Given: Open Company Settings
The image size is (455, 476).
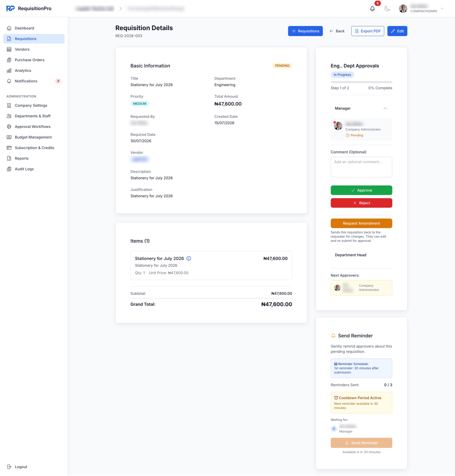Looking at the screenshot, I should coord(34,105).
